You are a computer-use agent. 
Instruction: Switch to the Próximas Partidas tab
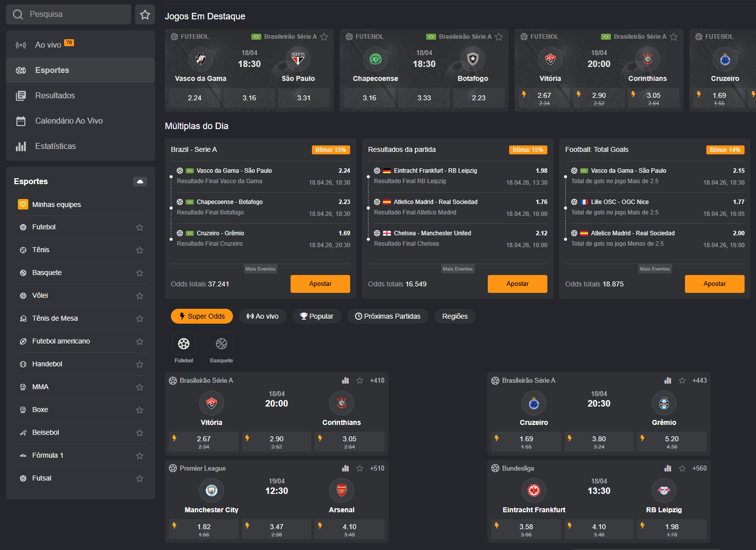tap(387, 316)
